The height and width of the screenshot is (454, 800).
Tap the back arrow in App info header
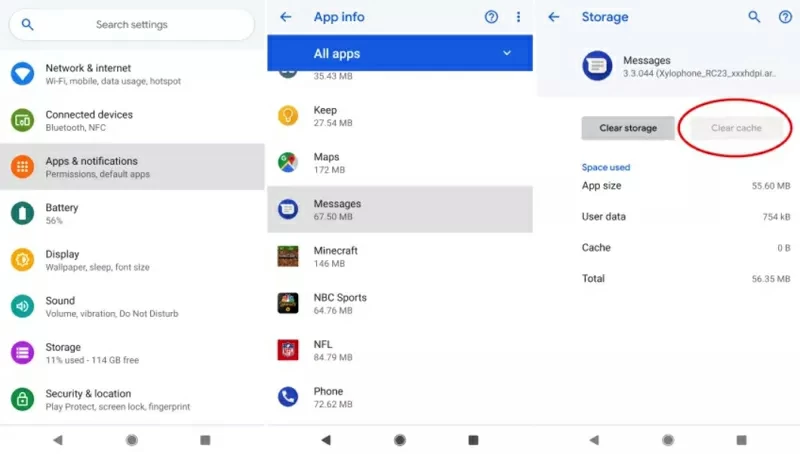tap(286, 17)
